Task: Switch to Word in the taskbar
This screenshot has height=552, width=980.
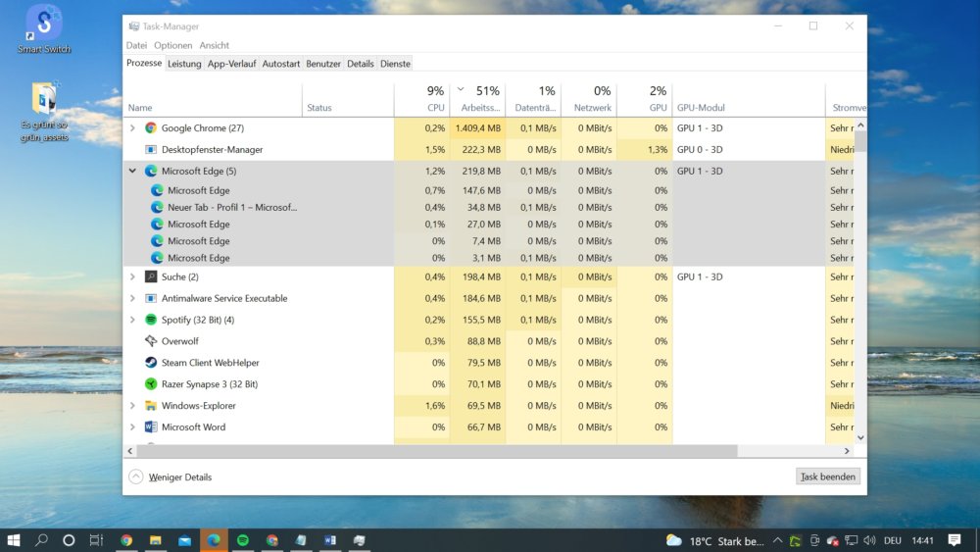Action: (330, 540)
